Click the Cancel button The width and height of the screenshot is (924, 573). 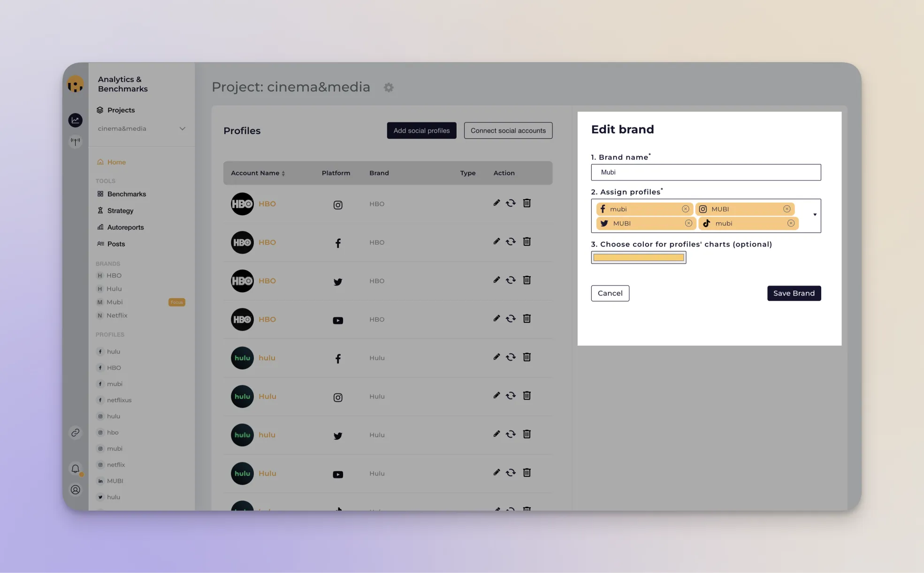(610, 294)
